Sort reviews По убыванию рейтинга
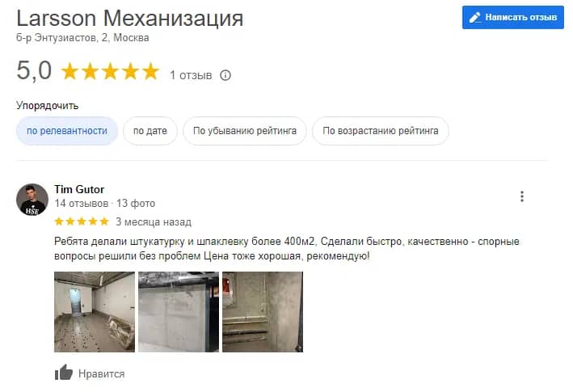 pyautogui.click(x=245, y=131)
